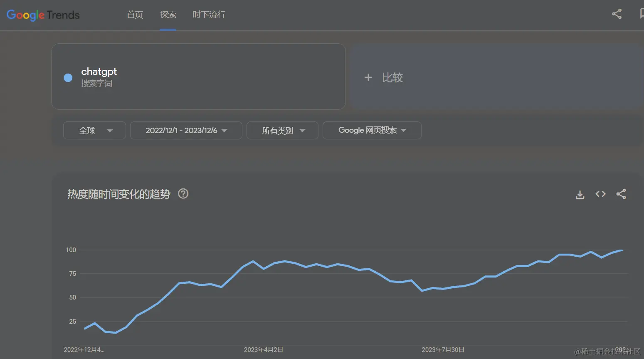
Task: Click the 25 axis label
Action: click(73, 321)
